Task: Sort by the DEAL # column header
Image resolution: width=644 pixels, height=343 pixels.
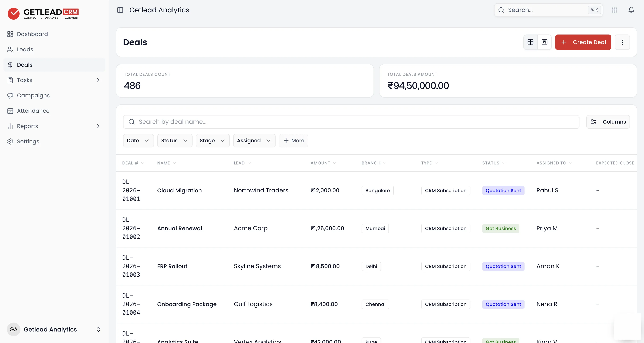Action: 133,163
